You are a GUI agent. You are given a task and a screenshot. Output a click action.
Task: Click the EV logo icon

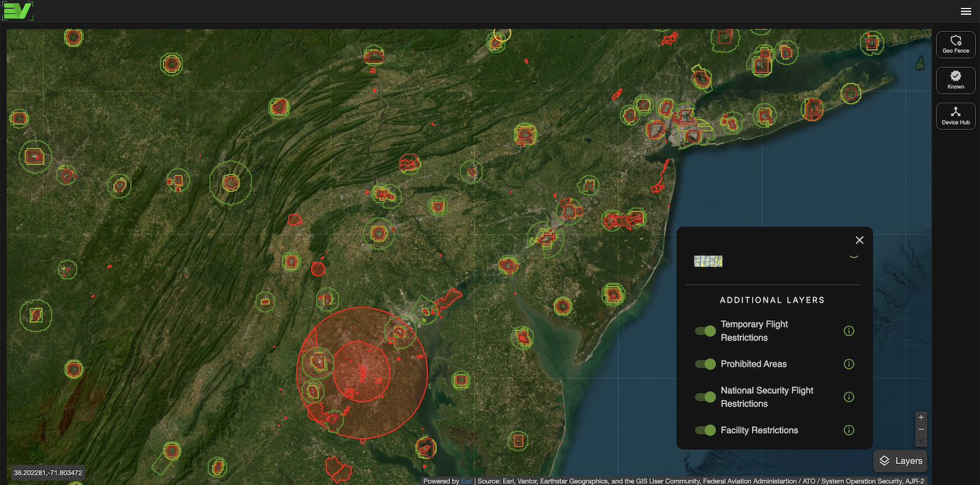(x=18, y=11)
